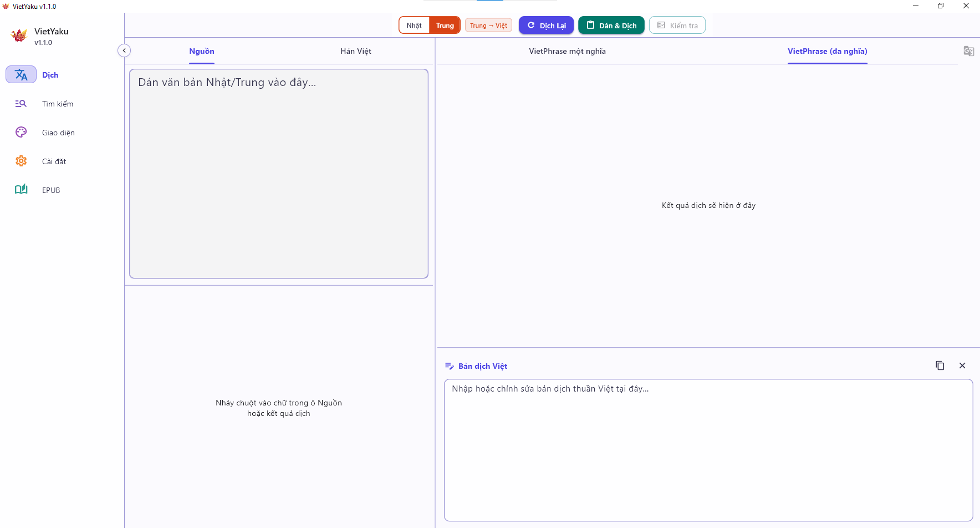Screen dimensions: 980x528
Task: Open the Dịch translate page icon
Action: coord(21,75)
